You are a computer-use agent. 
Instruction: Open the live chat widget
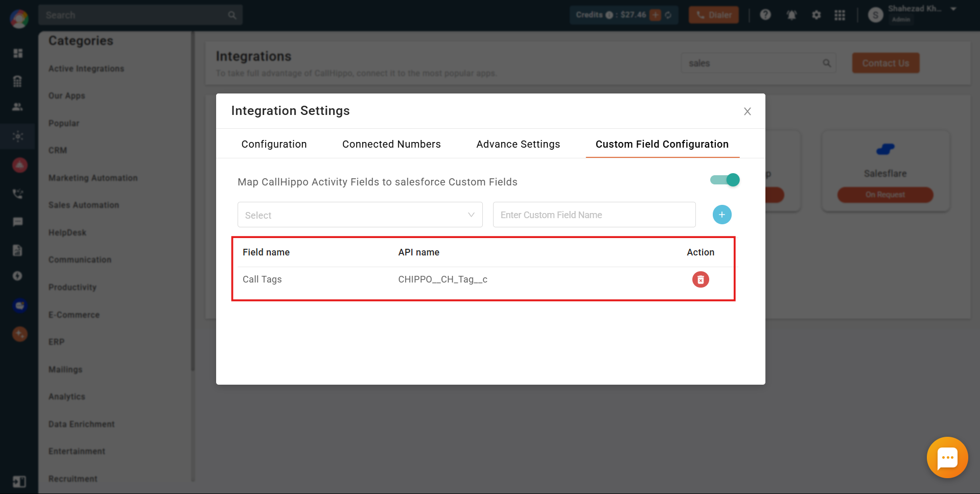(947, 457)
